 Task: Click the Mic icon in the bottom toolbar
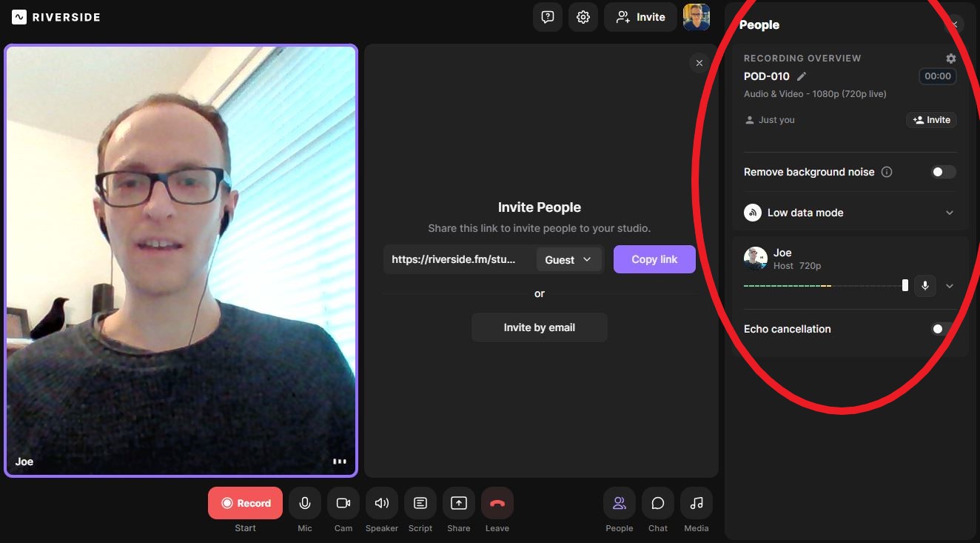click(x=304, y=503)
